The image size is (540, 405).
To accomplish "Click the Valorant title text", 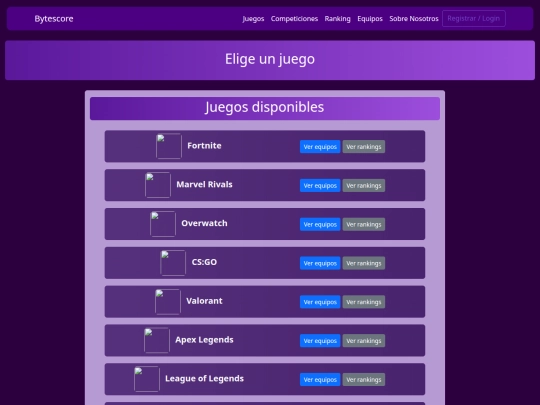I will click(x=204, y=301).
